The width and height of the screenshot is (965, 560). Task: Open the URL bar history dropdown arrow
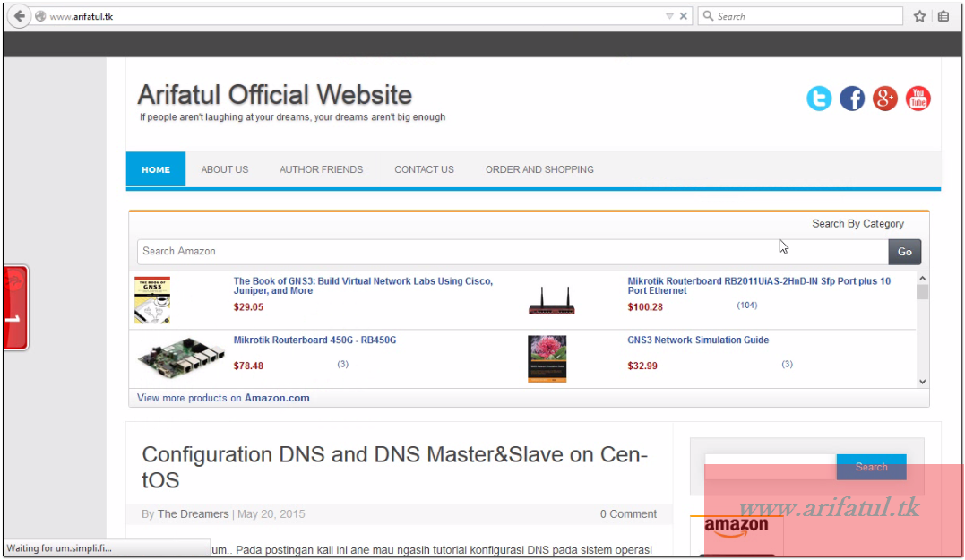[669, 17]
